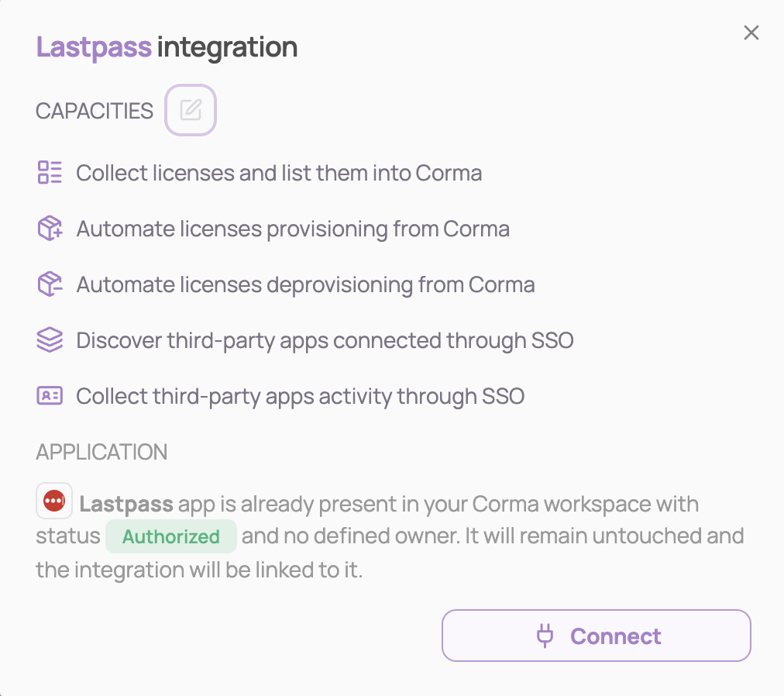Click the ID card activity icon

click(50, 396)
